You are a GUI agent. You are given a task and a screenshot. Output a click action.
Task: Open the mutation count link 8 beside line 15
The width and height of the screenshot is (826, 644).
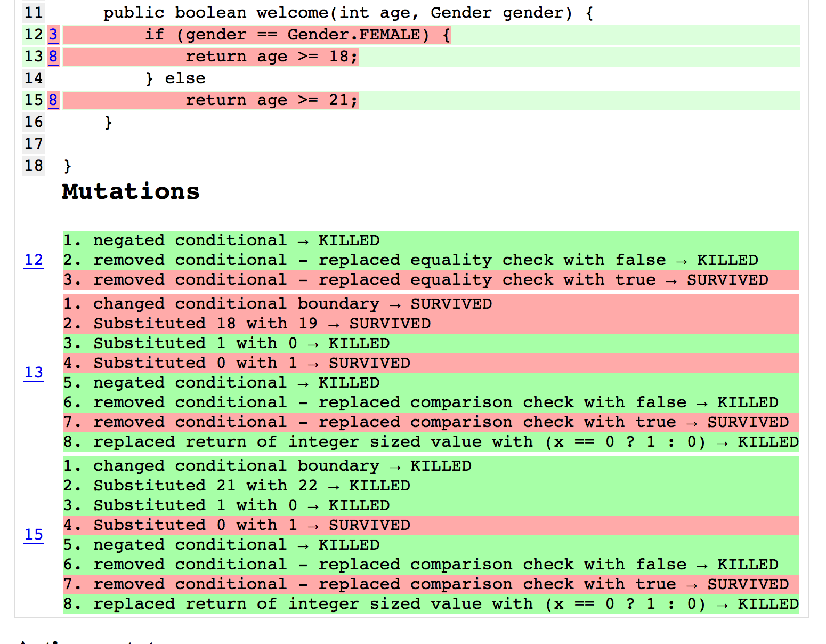[x=53, y=100]
